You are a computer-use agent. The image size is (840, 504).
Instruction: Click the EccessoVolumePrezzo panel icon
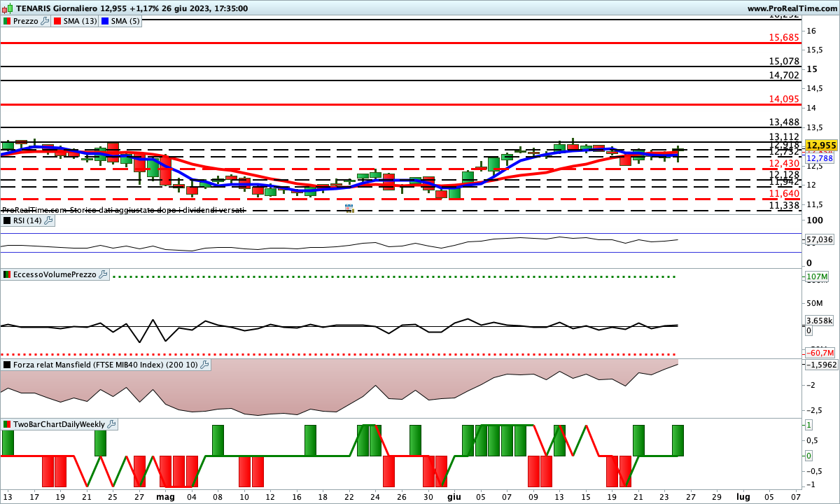click(x=7, y=274)
